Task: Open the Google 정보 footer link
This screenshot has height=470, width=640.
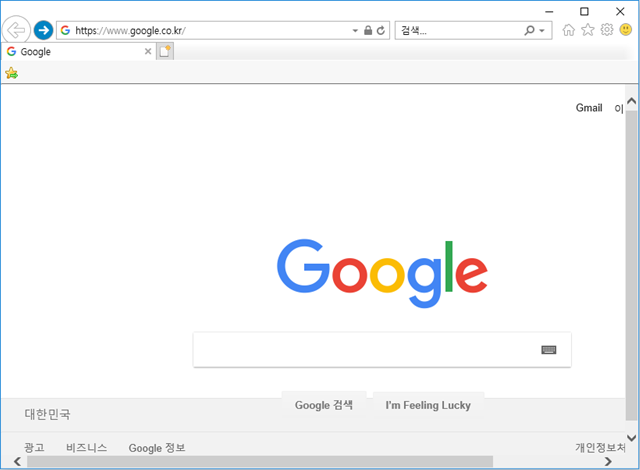Action: tap(157, 448)
